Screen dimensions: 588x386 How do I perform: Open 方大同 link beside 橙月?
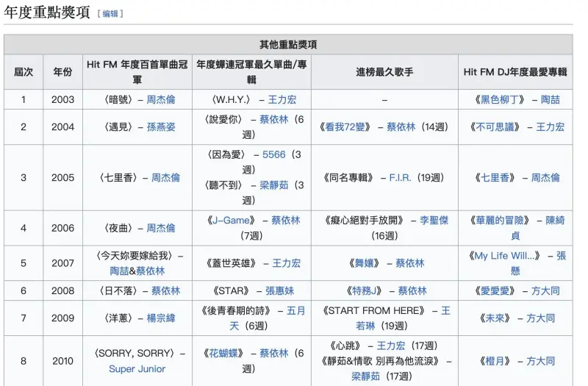point(540,361)
